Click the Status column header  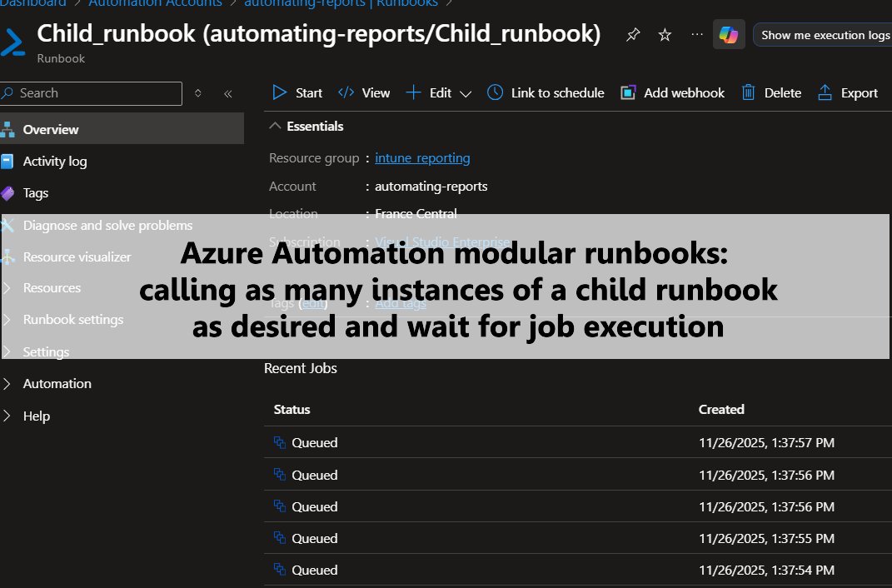coord(292,410)
